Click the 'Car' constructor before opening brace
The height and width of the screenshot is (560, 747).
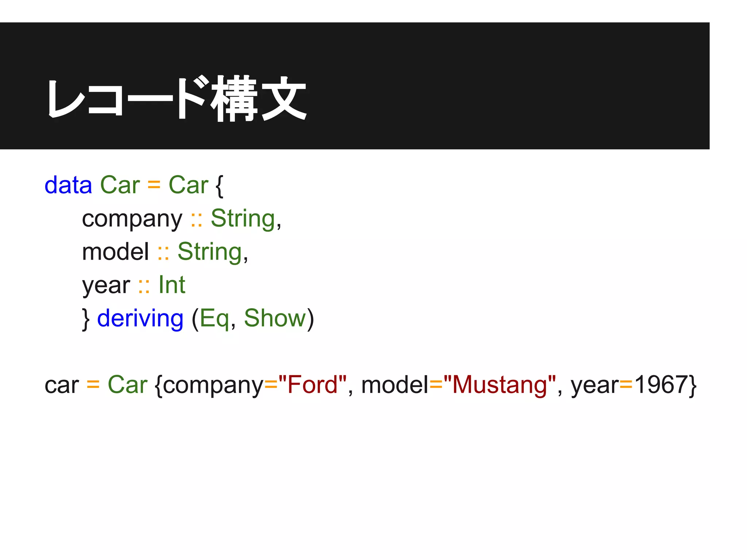(188, 185)
